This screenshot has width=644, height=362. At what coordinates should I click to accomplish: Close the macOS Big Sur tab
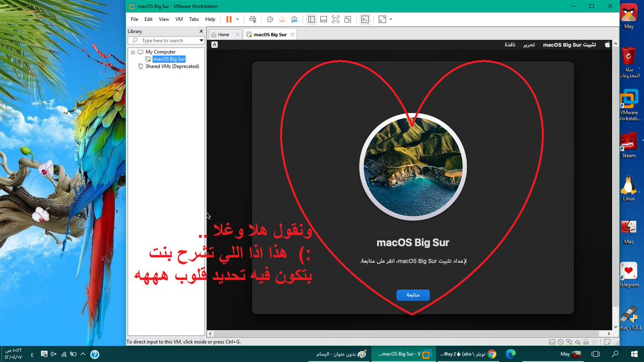coord(292,34)
